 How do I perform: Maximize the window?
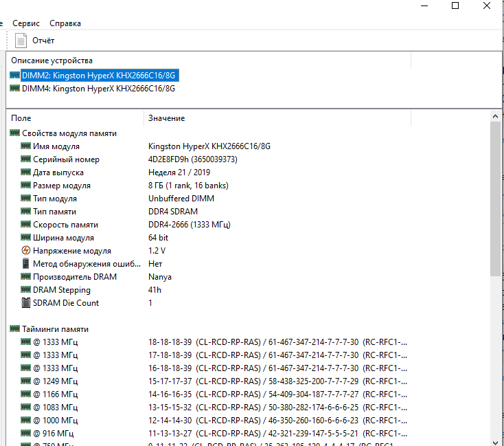(x=455, y=5)
